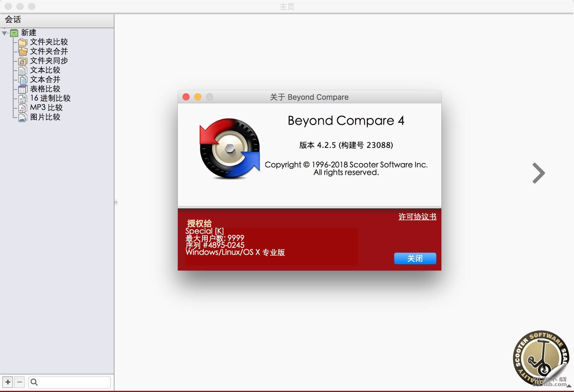574x392 pixels.
Task: Select 文本合并 session label
Action: click(45, 80)
